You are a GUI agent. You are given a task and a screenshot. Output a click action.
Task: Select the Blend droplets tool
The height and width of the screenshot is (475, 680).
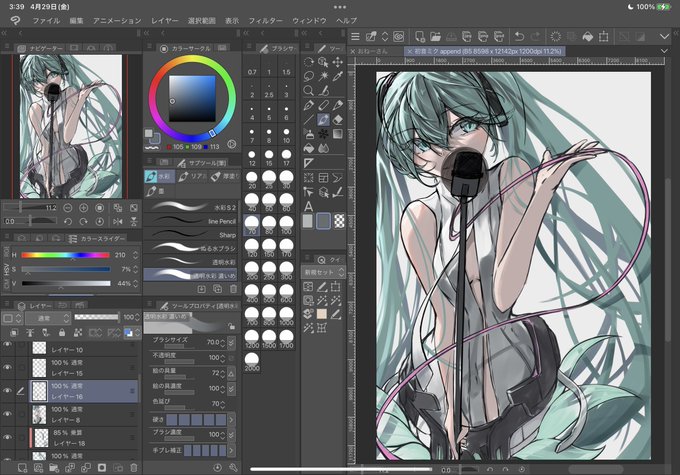(323, 148)
